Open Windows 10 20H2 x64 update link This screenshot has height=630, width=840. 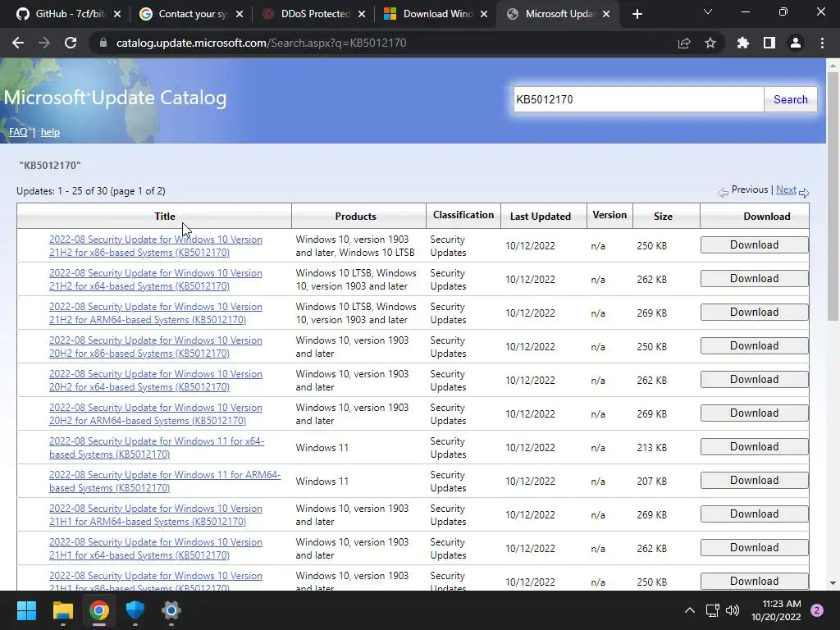tap(156, 381)
